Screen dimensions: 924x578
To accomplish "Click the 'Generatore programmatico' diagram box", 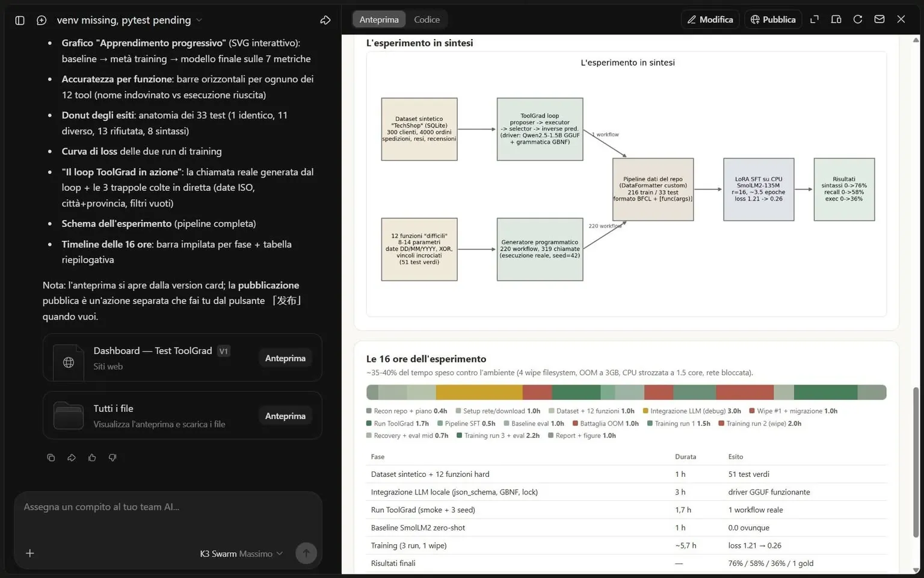I will [x=540, y=249].
